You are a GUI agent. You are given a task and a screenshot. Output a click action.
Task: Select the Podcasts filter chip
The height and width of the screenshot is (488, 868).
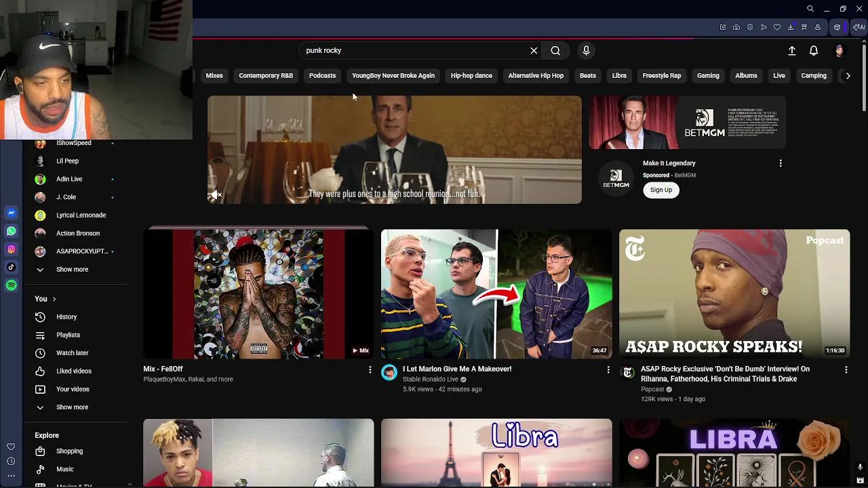[x=322, y=76]
